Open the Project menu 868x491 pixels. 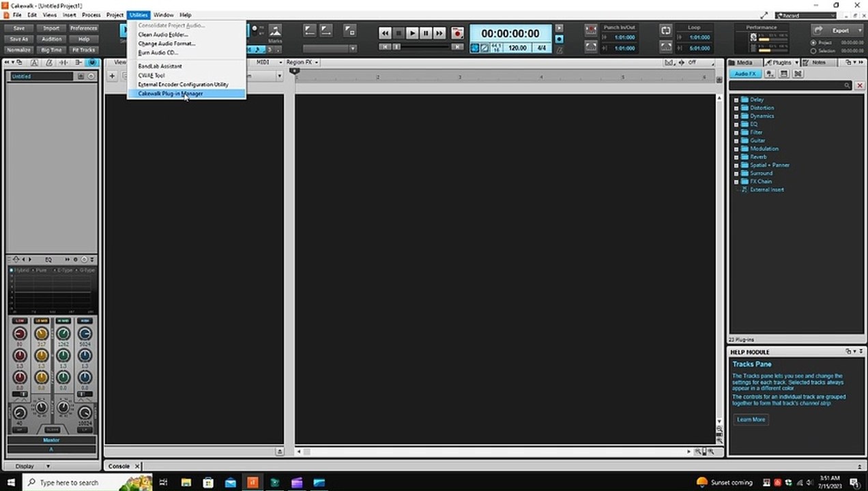coord(115,14)
